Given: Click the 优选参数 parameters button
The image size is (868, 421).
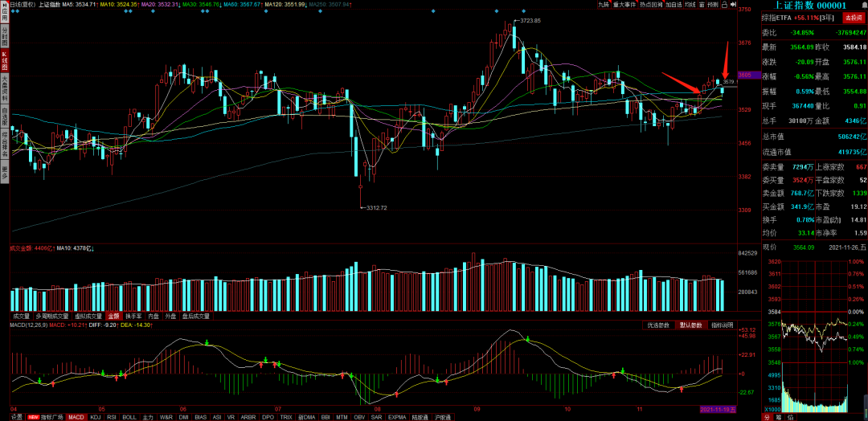Looking at the screenshot, I should coord(659,325).
